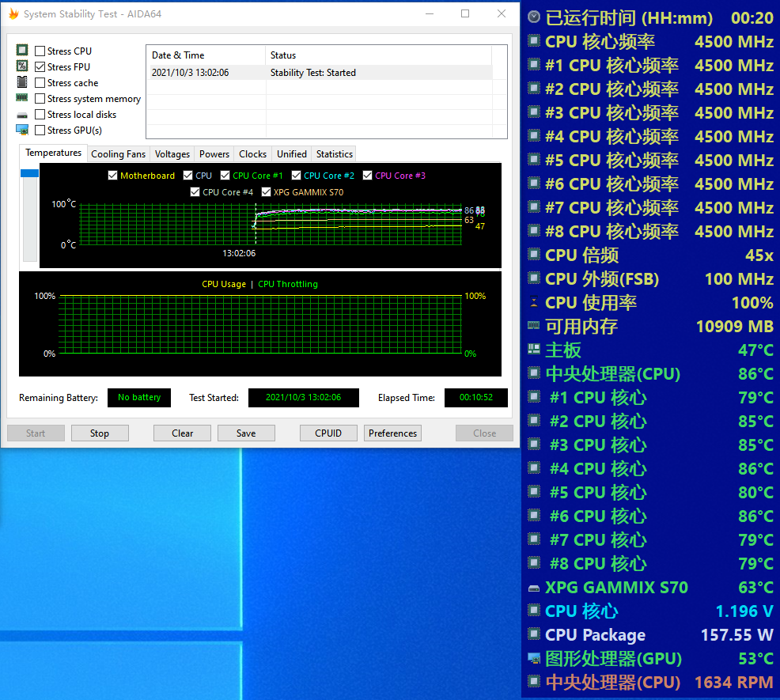Open the Statistics tab

pos(334,154)
